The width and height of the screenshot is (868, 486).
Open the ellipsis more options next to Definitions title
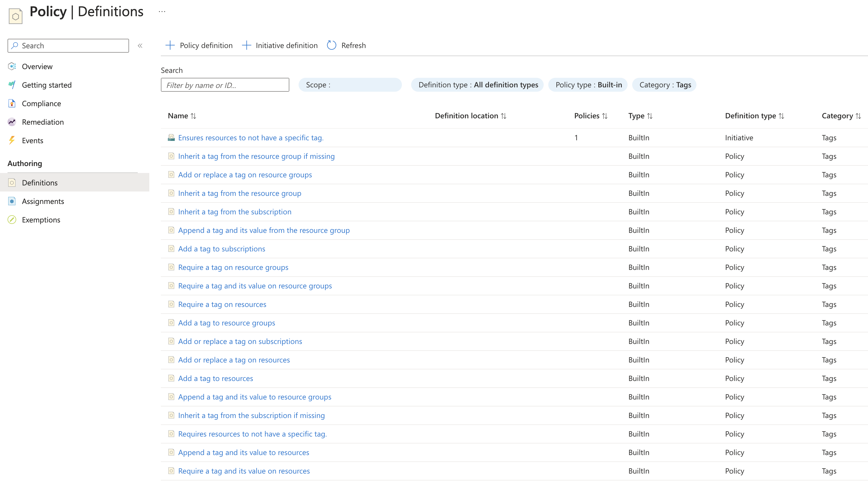point(162,12)
